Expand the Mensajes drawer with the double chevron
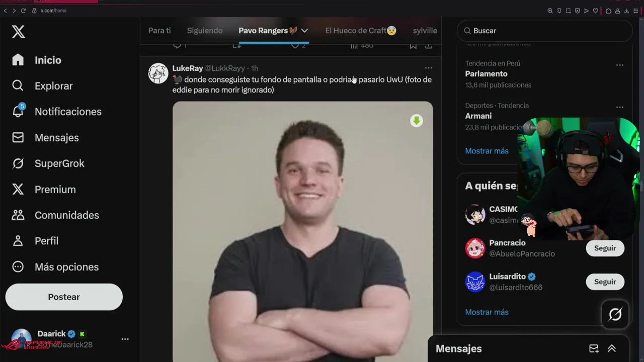644x362 pixels. 612,348
